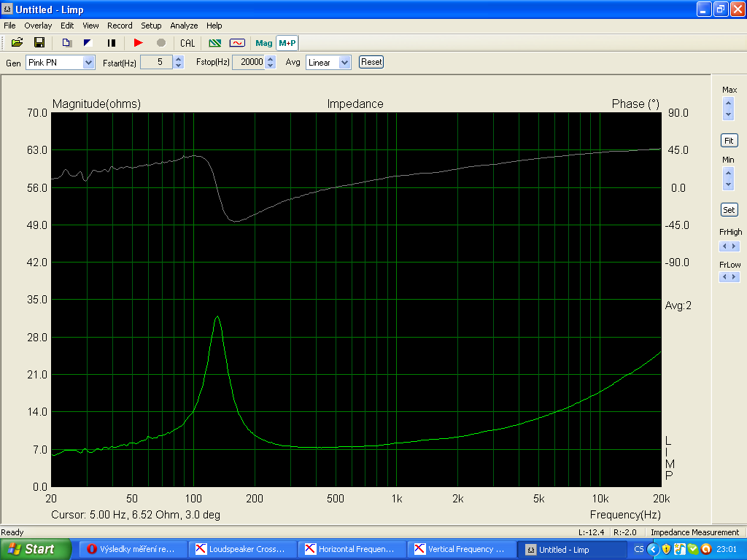
Task: Click the CAL calibration toolbar button
Action: pyautogui.click(x=187, y=43)
